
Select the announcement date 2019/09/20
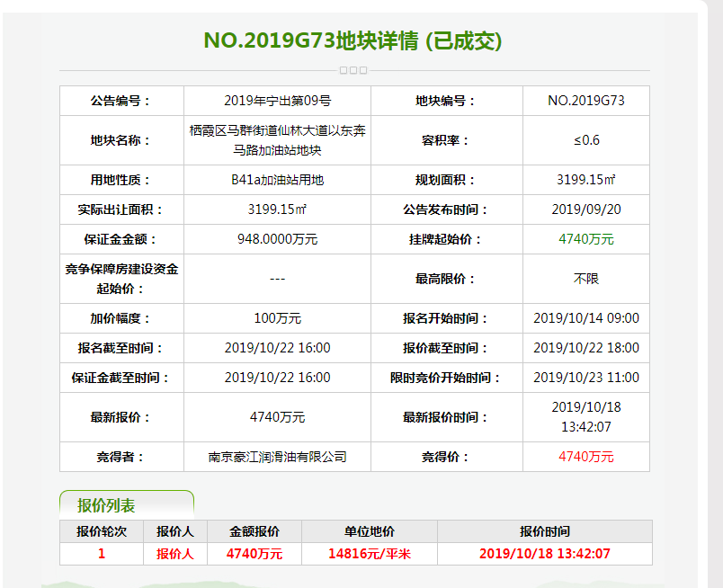tap(586, 209)
